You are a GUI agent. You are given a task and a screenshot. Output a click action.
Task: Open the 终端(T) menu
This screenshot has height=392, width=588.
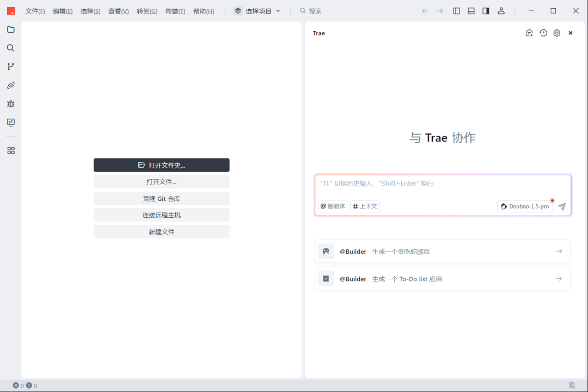tap(175, 11)
